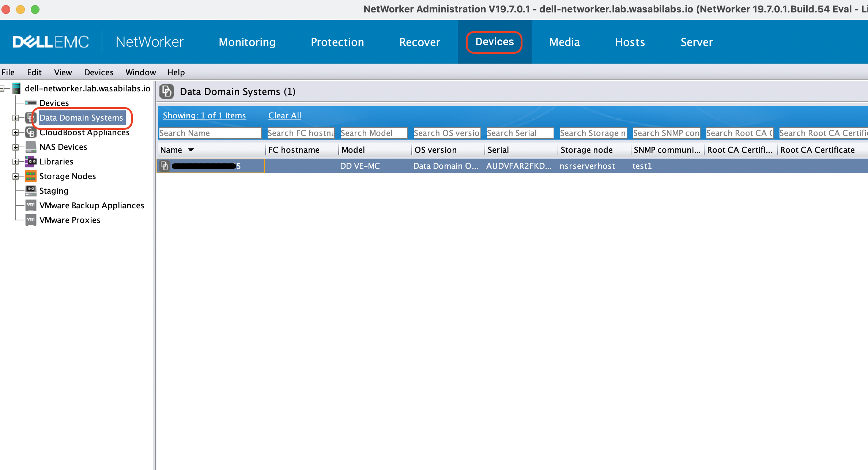Expand the CloudBoost Appliances tree node
The image size is (868, 470).
pyautogui.click(x=16, y=133)
